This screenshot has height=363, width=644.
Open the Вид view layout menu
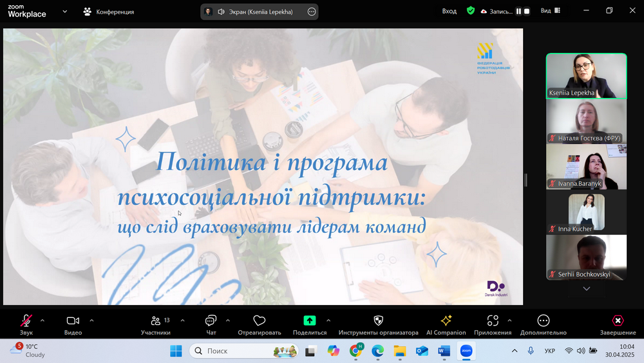[549, 11]
